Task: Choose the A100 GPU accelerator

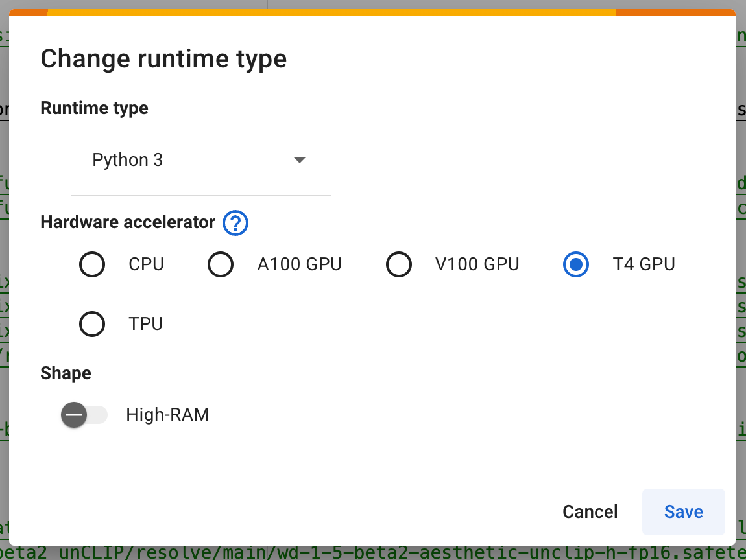Action: coord(221,264)
